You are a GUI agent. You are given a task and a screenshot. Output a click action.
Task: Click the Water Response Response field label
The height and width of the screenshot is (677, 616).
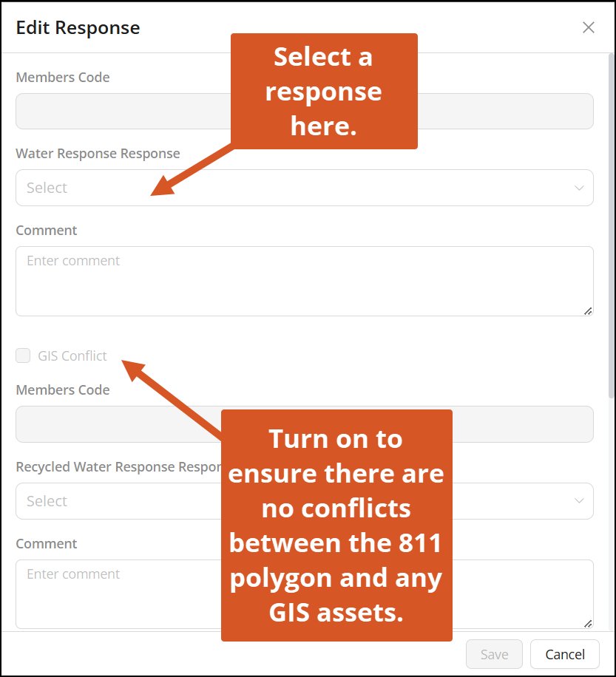pos(98,154)
